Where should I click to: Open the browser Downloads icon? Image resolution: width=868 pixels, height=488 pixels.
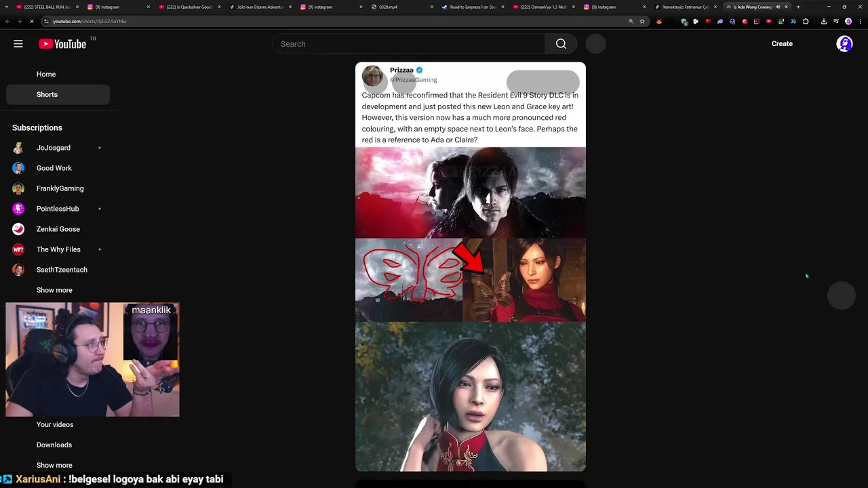pyautogui.click(x=824, y=21)
